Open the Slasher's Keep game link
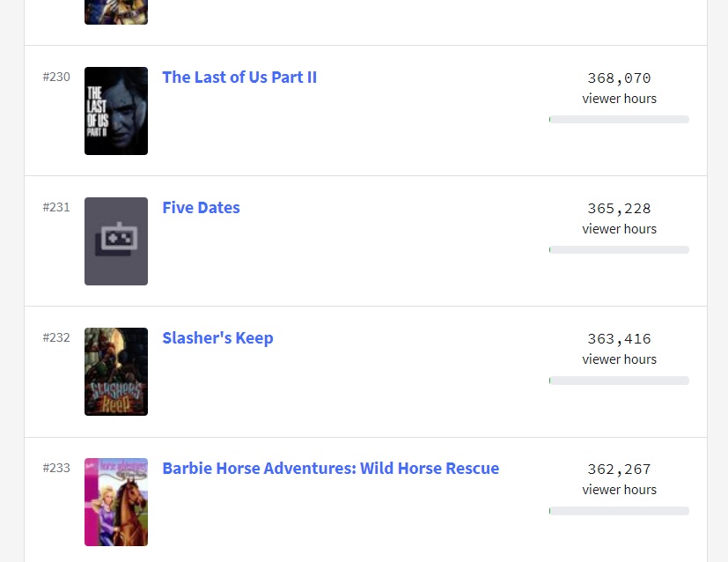This screenshot has width=728, height=562. coord(217,338)
